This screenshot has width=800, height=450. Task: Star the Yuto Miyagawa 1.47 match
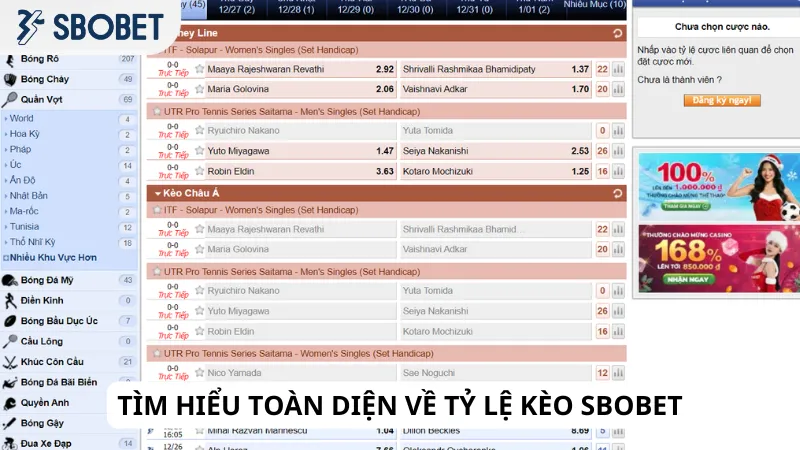pos(199,151)
